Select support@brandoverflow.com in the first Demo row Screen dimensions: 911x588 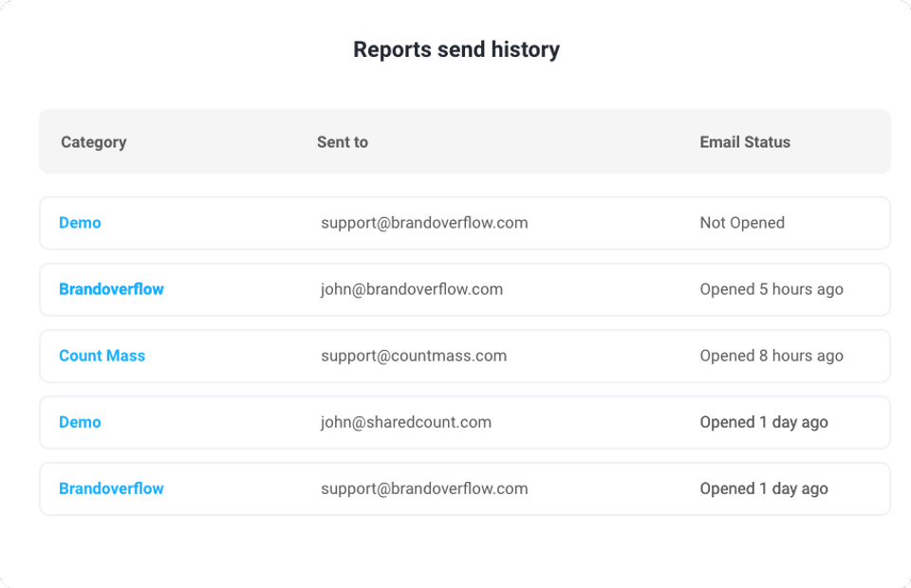[x=424, y=223]
